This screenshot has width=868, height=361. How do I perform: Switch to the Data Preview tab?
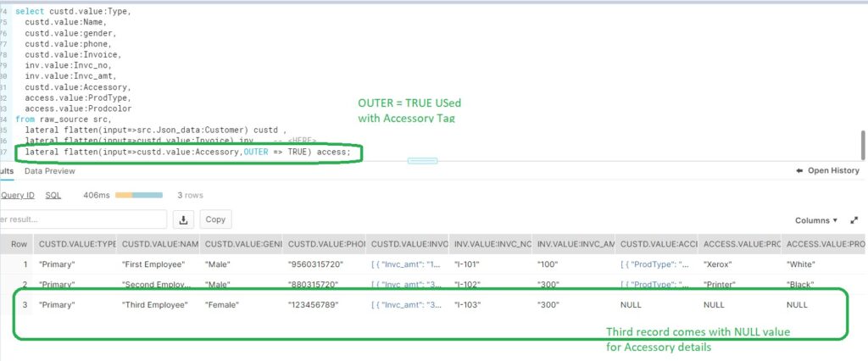[x=50, y=171]
